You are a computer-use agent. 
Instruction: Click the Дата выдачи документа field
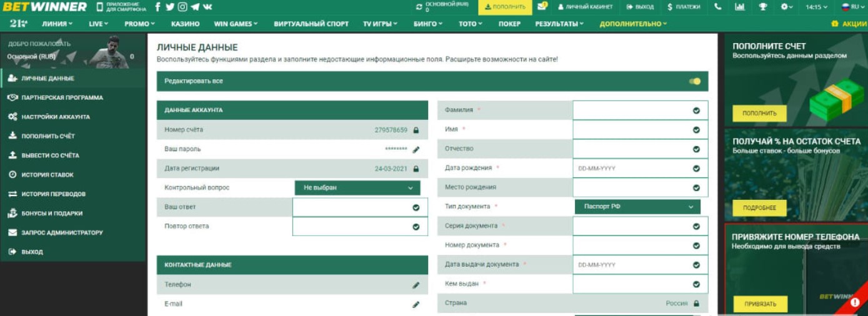coord(641,265)
